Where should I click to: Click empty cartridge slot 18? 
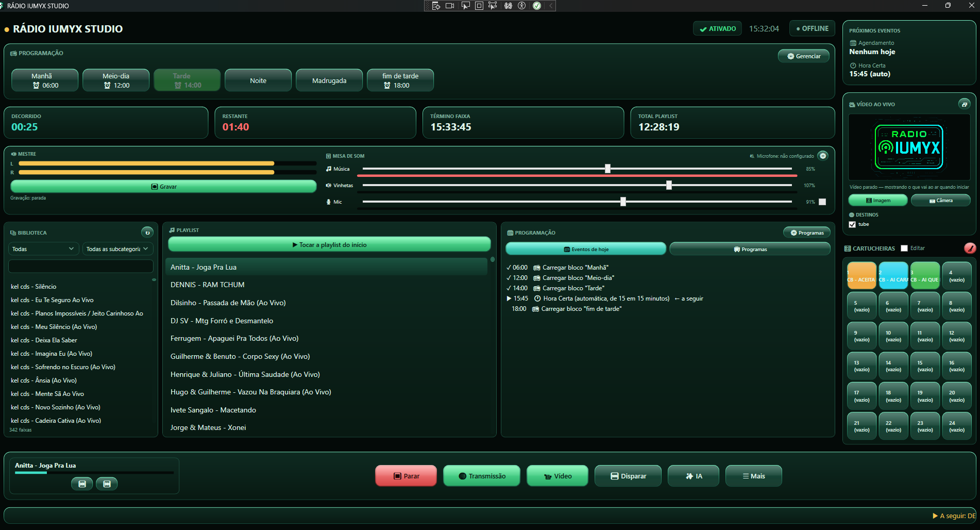[893, 396]
